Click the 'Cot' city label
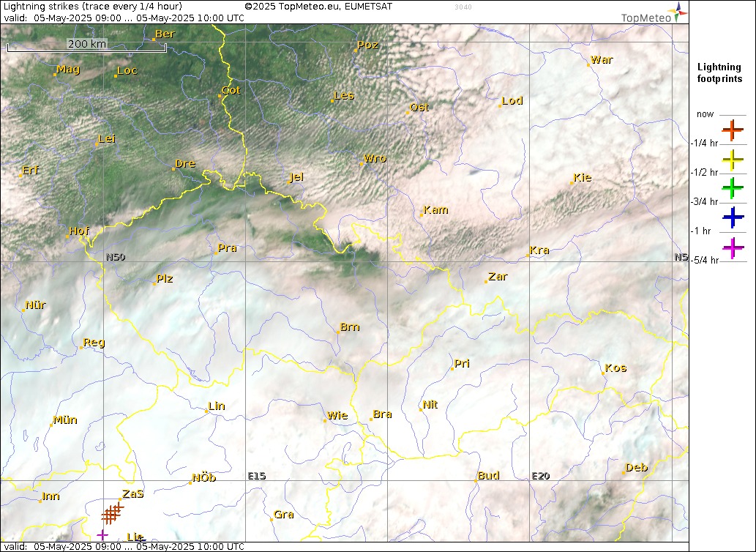This screenshot has height=552, width=756. click(231, 90)
